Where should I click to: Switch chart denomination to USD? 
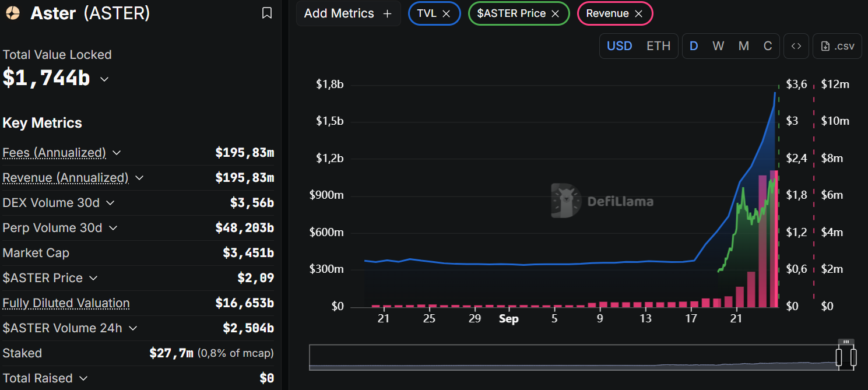coord(619,46)
